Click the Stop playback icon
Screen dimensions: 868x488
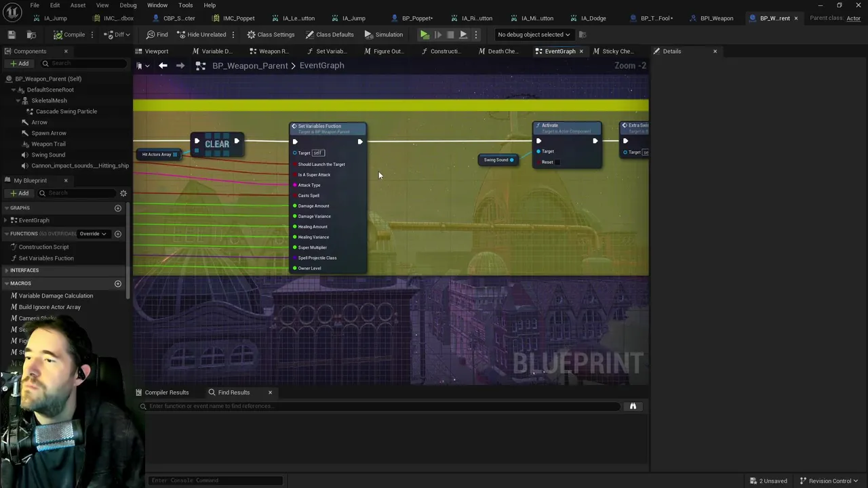point(450,35)
